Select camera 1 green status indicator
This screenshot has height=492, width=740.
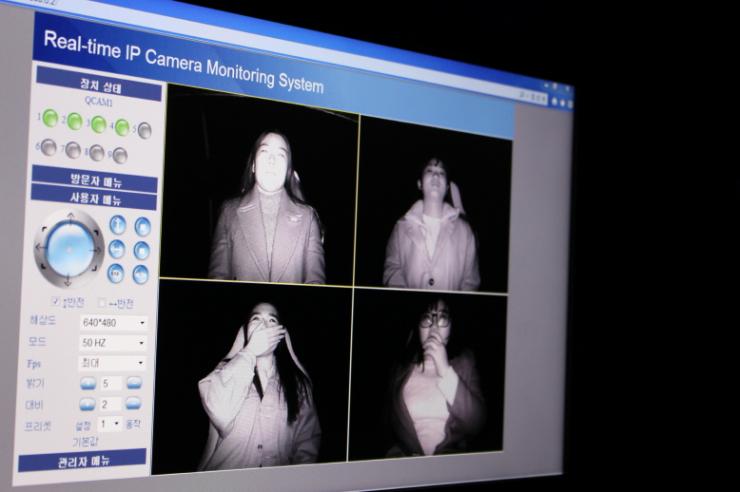50,118
